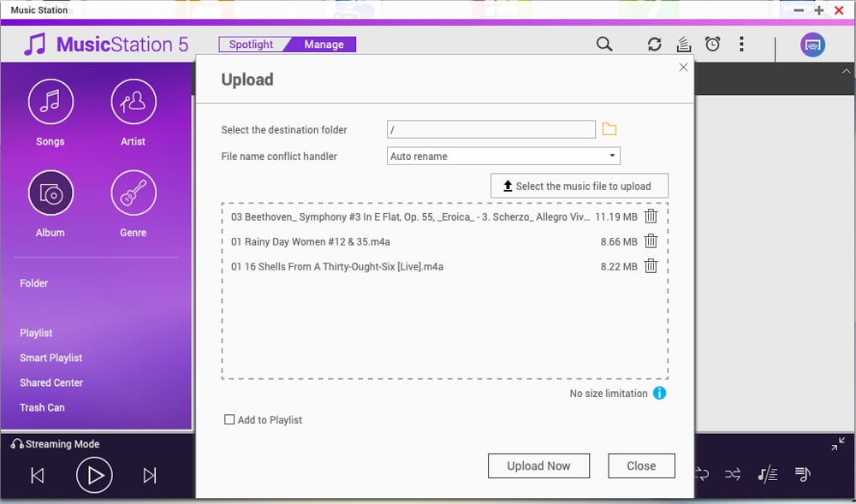Toggle shuffle playback
Viewport: 856px width, 504px height.
[x=733, y=474]
